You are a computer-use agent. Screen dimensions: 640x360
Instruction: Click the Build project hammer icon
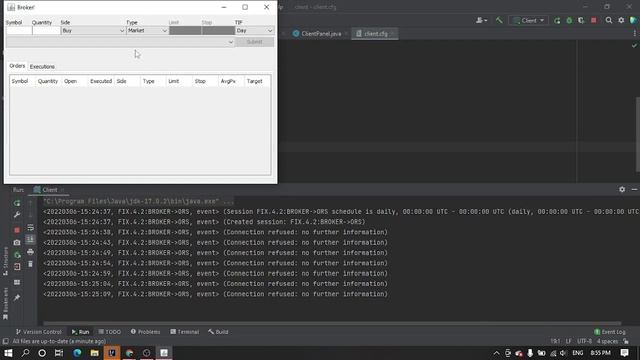tap(499, 20)
